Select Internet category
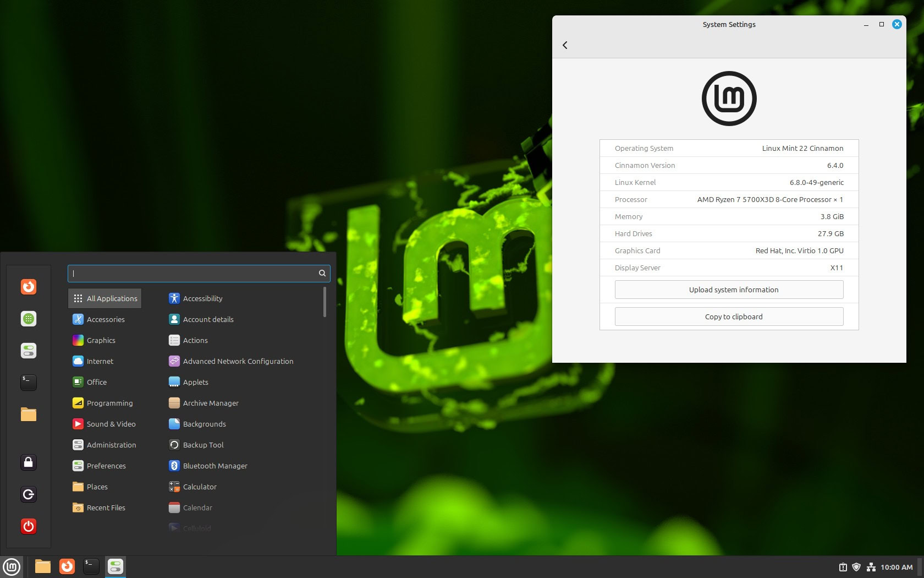This screenshot has height=578, width=924. click(x=93, y=361)
